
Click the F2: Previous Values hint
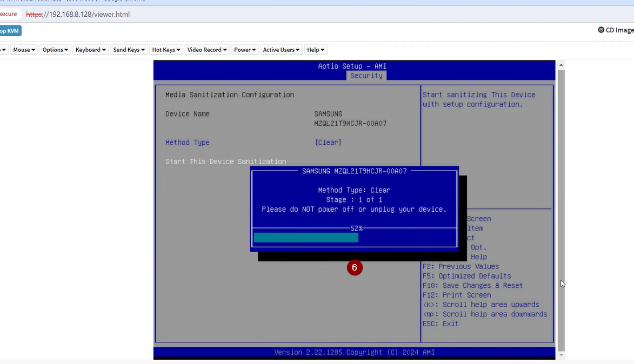461,266
